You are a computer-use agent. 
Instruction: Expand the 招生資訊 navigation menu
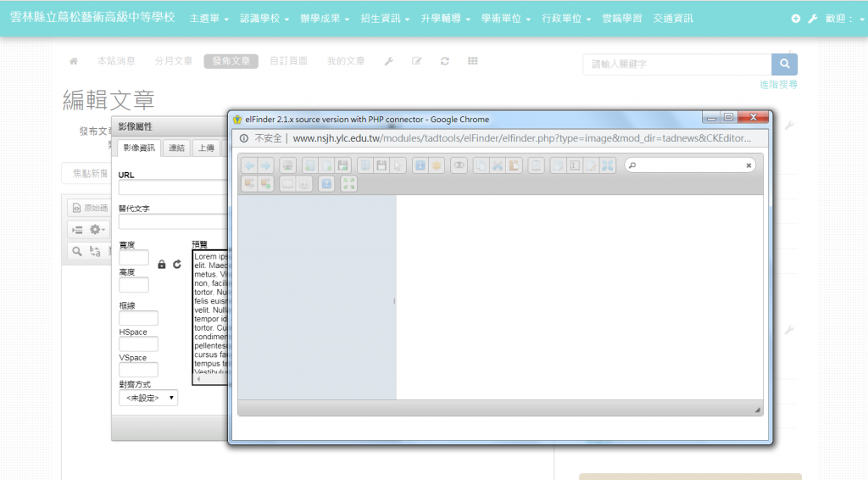coord(385,19)
